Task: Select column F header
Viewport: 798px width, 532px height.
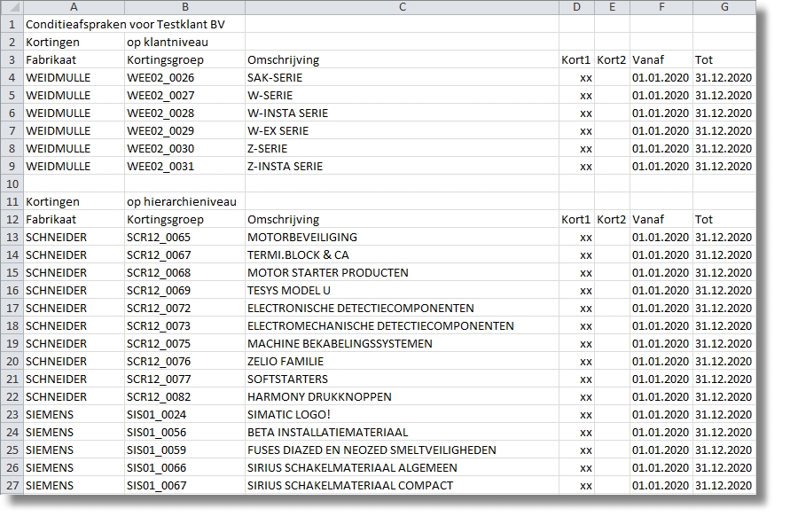Action: click(661, 7)
